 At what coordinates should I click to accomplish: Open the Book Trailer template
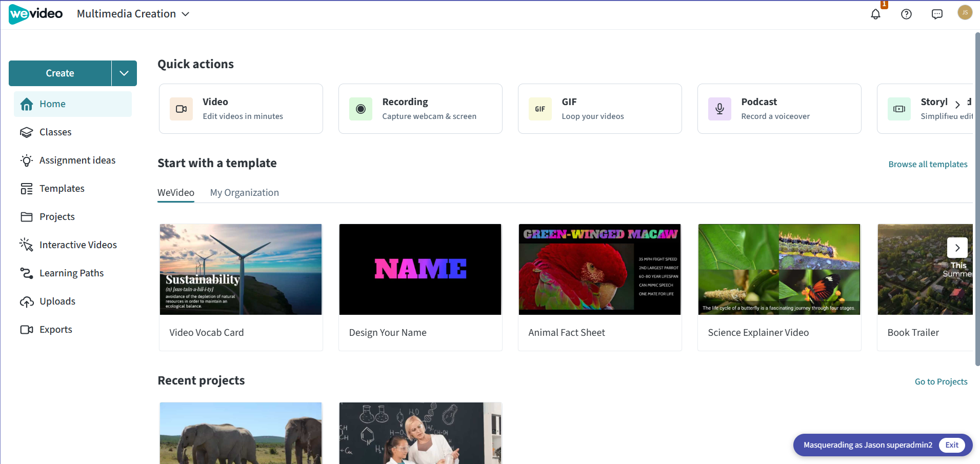tap(925, 287)
